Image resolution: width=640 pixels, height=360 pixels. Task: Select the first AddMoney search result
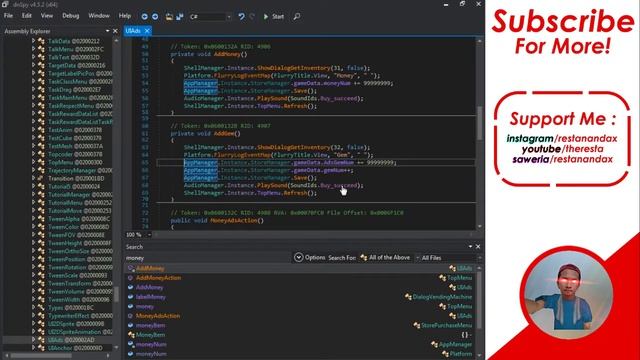point(300,269)
